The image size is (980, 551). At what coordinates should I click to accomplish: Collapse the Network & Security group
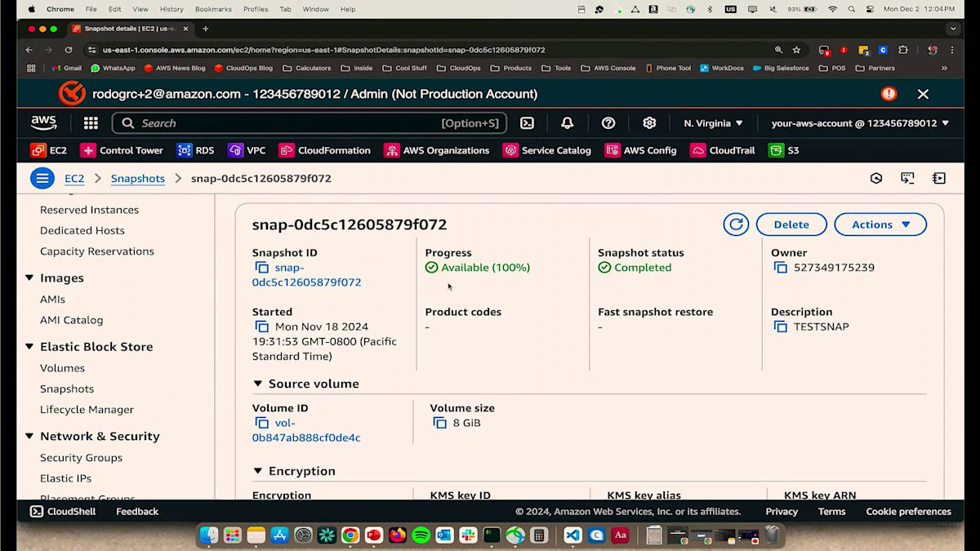coord(29,437)
